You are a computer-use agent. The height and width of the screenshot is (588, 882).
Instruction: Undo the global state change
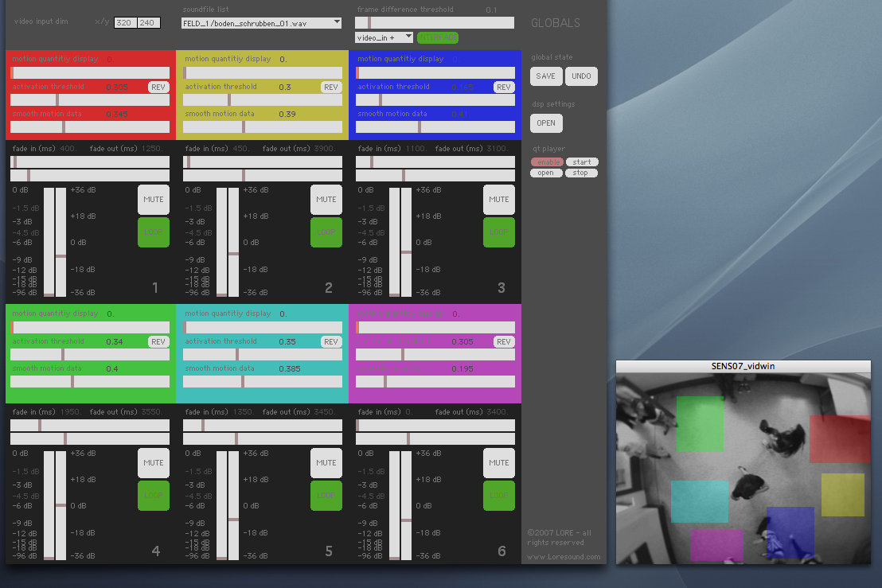pyautogui.click(x=582, y=76)
